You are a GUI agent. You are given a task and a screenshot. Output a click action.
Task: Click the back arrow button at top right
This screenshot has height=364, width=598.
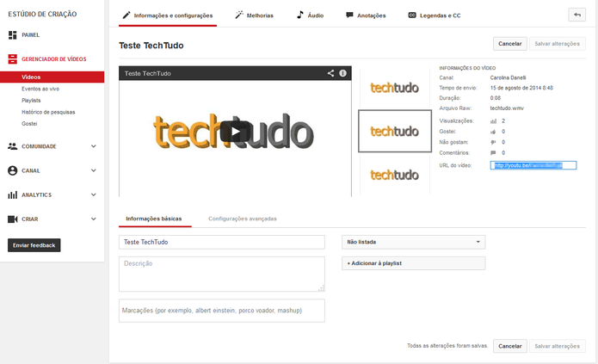tap(577, 15)
